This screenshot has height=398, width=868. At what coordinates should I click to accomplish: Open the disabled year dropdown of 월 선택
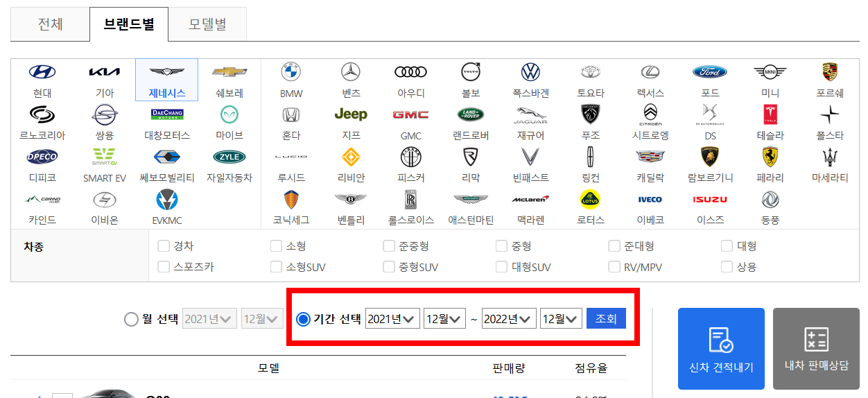(x=209, y=319)
